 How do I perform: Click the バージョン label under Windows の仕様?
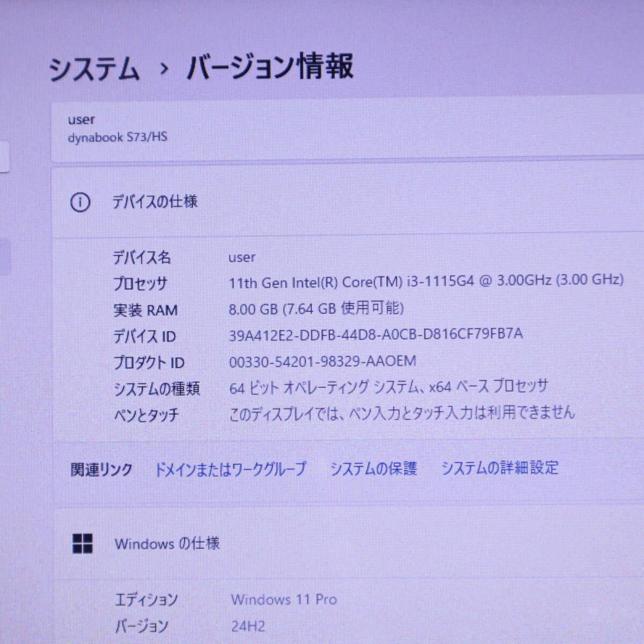click(x=142, y=626)
